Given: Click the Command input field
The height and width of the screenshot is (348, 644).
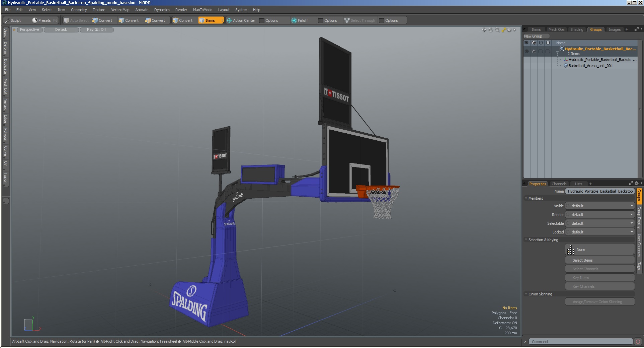Looking at the screenshot, I should [x=581, y=342].
